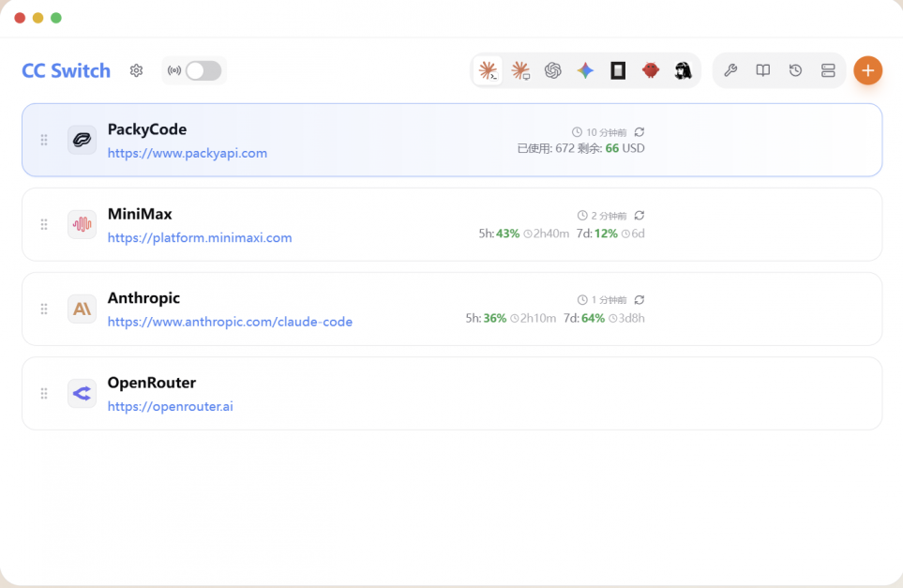Click the OpenRouter provider logo

[82, 393]
